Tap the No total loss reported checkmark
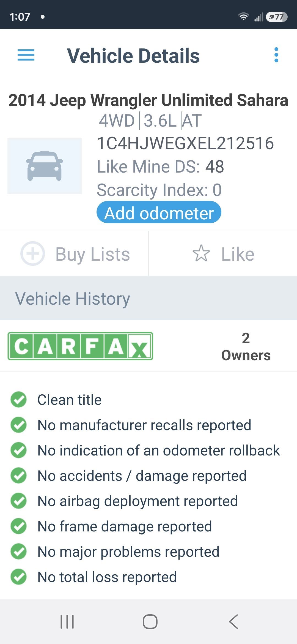 [x=18, y=577]
